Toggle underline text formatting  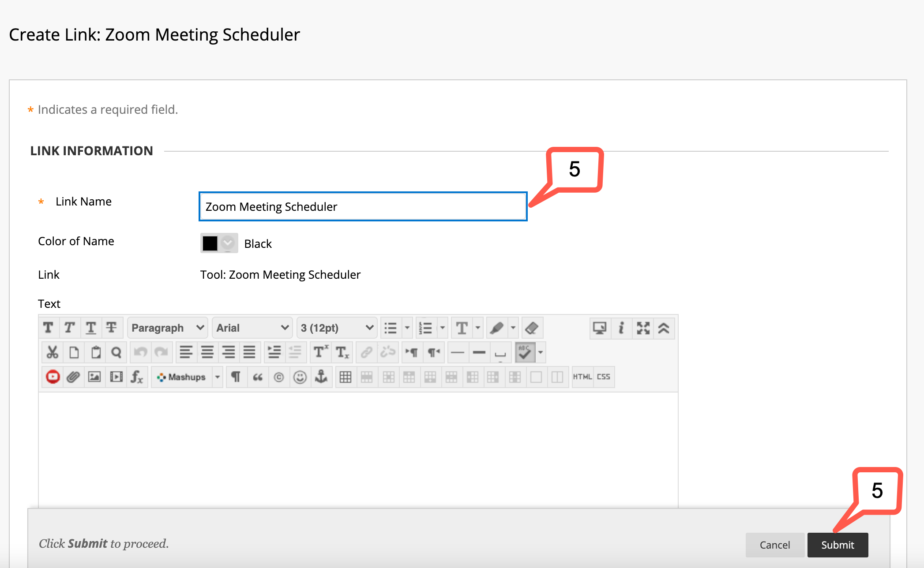pyautogui.click(x=91, y=328)
